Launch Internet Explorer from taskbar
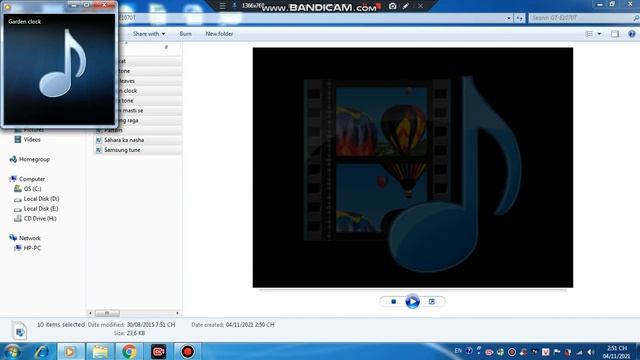This screenshot has width=640, height=360. tap(41, 351)
